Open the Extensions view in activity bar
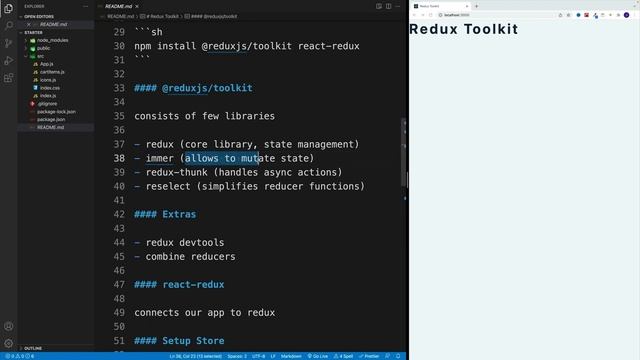This screenshot has width=640, height=360. tap(8, 78)
